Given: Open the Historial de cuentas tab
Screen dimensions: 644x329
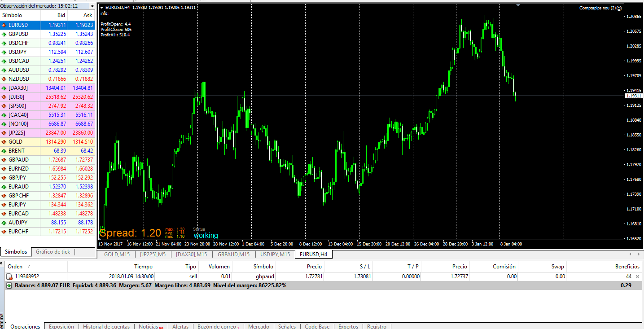Looking at the screenshot, I should 106,326.
